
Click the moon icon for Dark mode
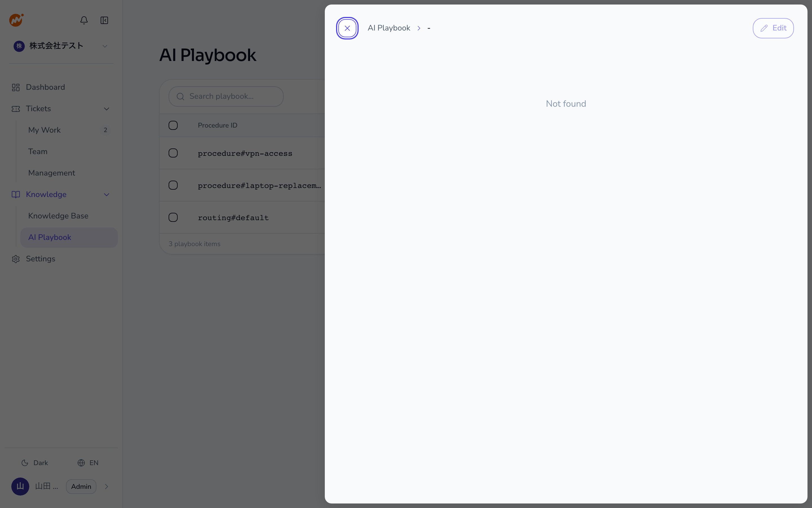tap(25, 463)
